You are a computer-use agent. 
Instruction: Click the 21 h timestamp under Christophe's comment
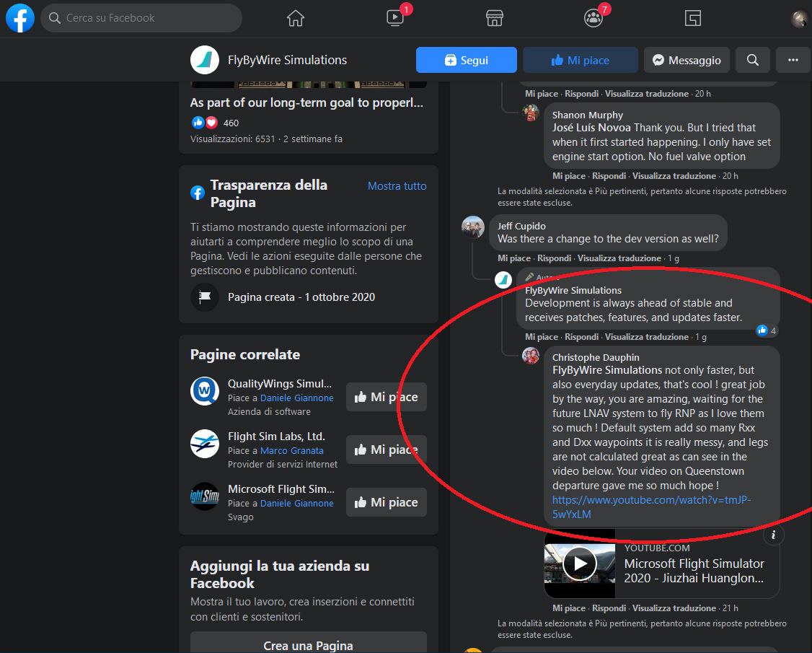pyautogui.click(x=731, y=608)
